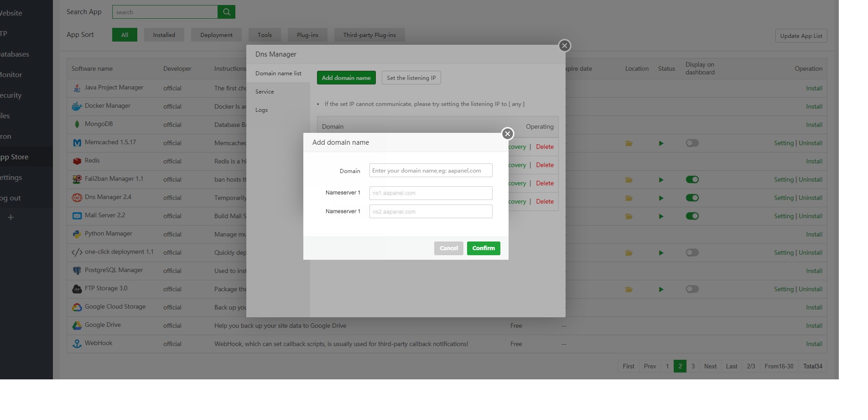Click the Search App input box
The image size is (868, 420).
click(x=165, y=12)
